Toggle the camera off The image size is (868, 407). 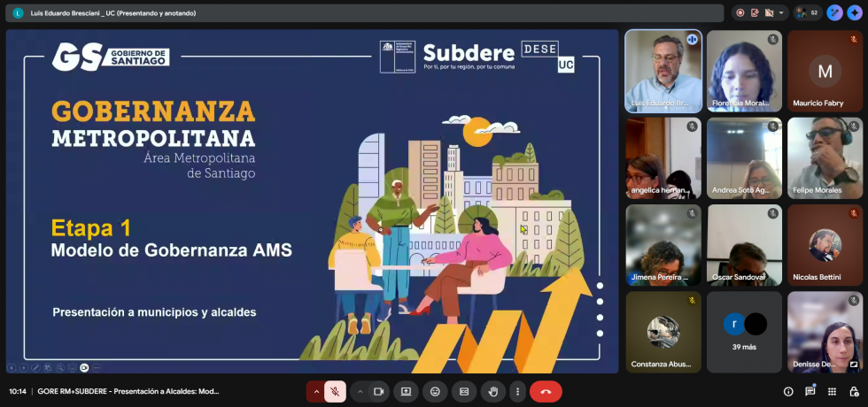coord(379,391)
